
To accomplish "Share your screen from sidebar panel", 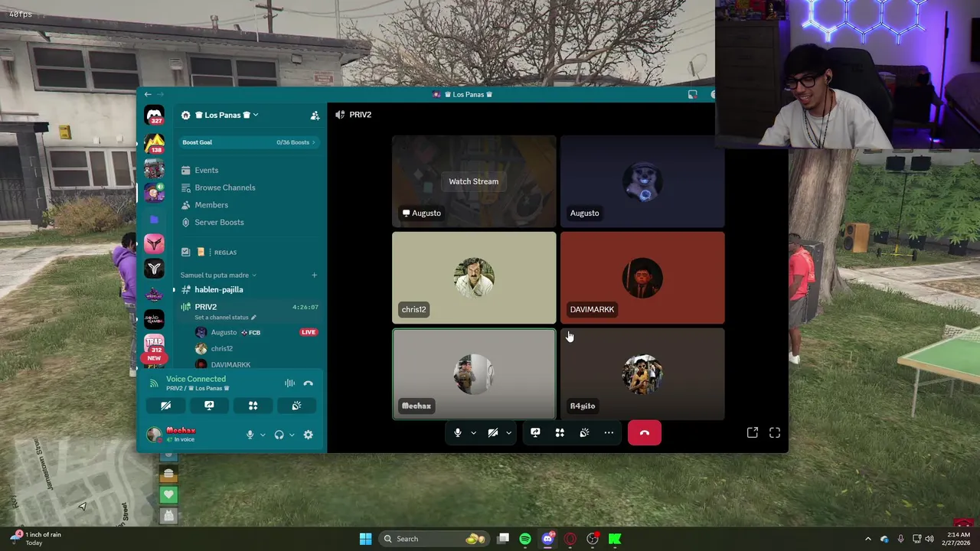I will pos(209,406).
